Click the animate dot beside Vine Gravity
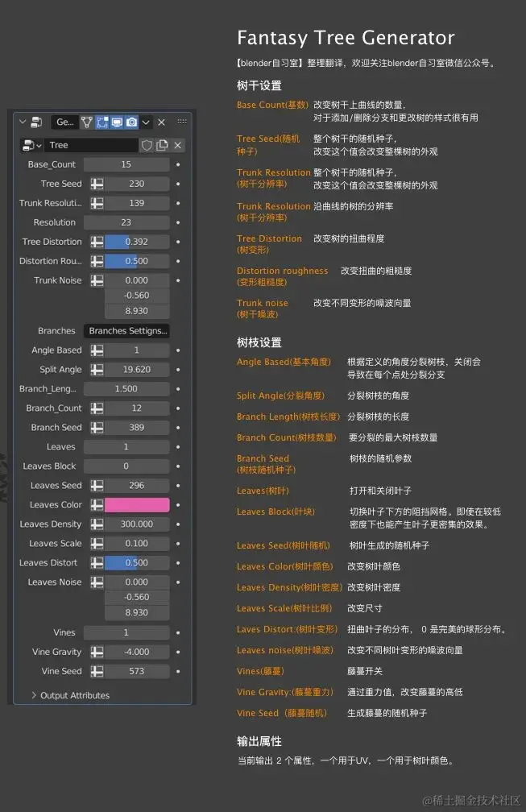The height and width of the screenshot is (812, 526). pyautogui.click(x=178, y=652)
